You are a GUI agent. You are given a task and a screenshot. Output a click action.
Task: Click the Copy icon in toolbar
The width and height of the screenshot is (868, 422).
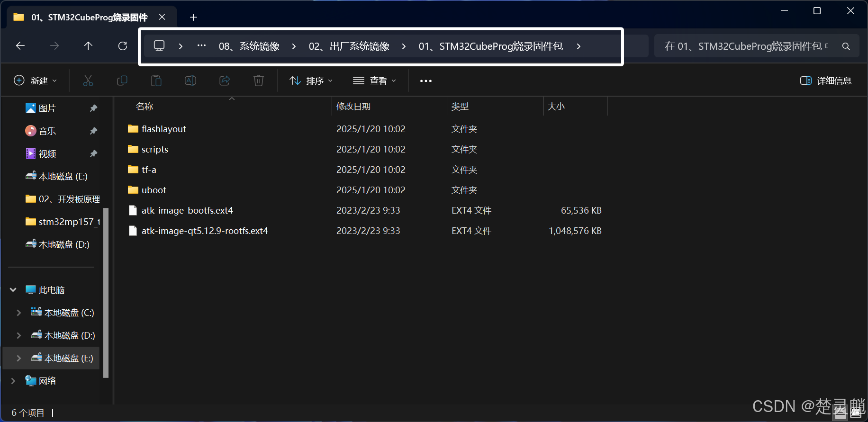click(x=122, y=81)
